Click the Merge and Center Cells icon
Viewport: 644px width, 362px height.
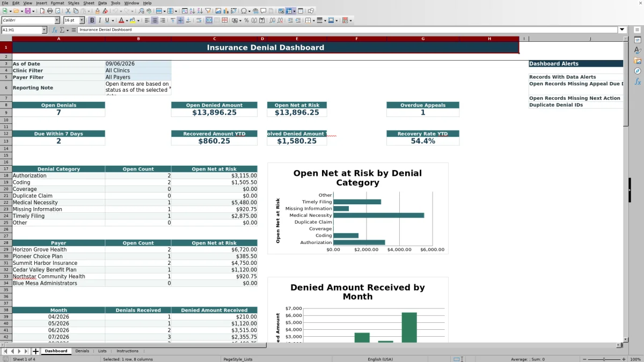pos(209,20)
